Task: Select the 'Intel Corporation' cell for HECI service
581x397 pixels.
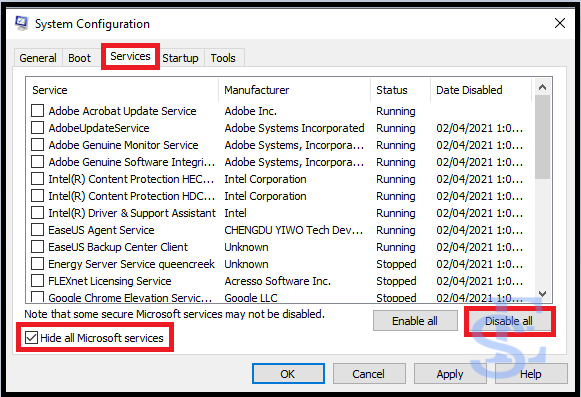Action: point(265,179)
